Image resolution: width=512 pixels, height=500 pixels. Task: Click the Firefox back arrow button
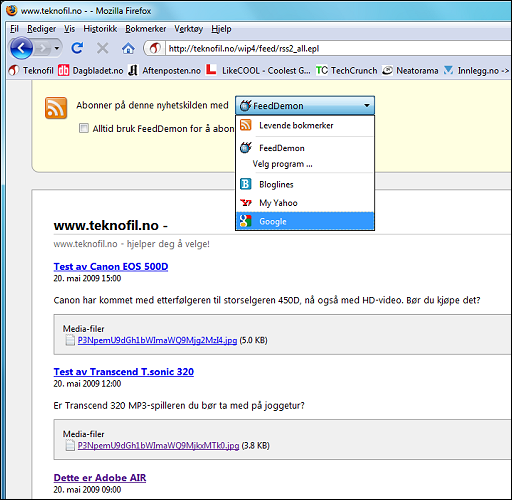21,48
